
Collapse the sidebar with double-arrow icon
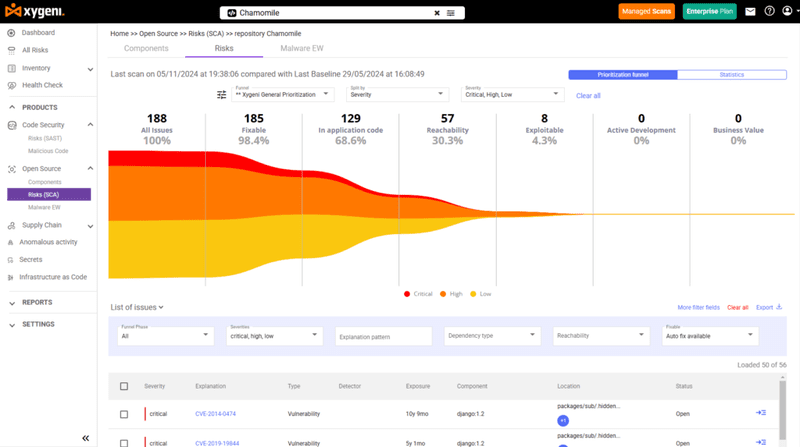[x=85, y=437]
